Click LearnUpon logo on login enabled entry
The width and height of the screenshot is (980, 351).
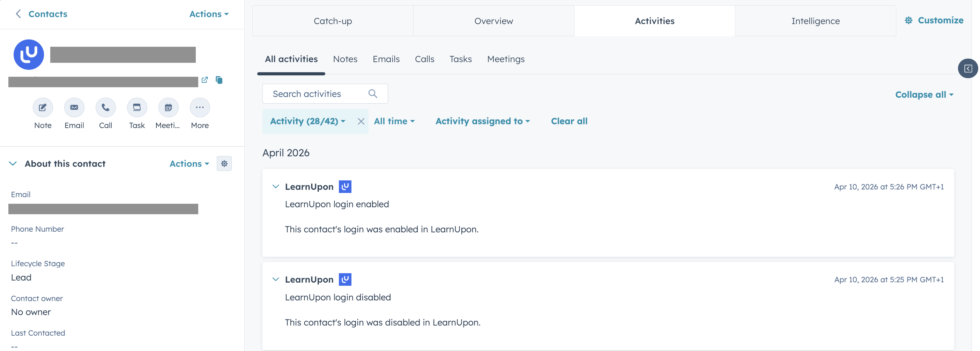click(345, 187)
